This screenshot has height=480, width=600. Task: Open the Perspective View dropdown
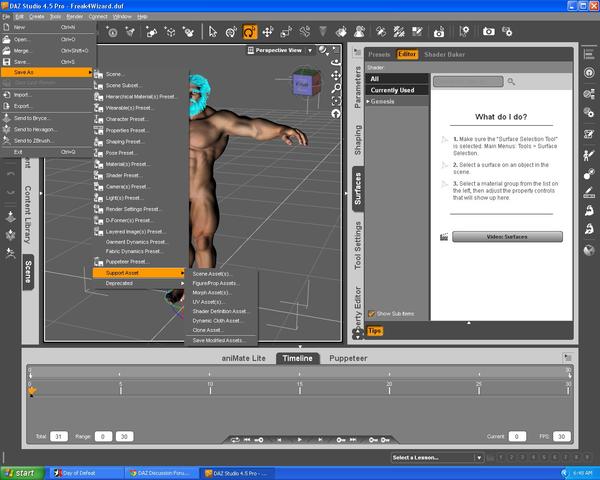[x=310, y=50]
